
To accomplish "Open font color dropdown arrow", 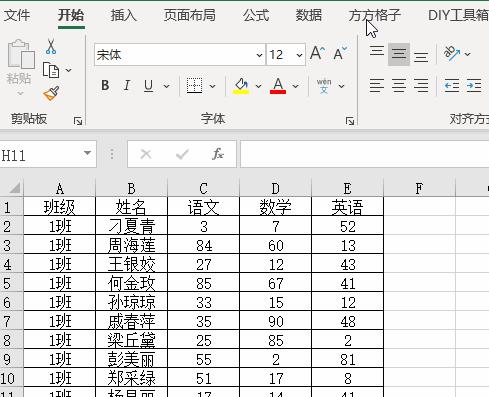I will point(295,86).
